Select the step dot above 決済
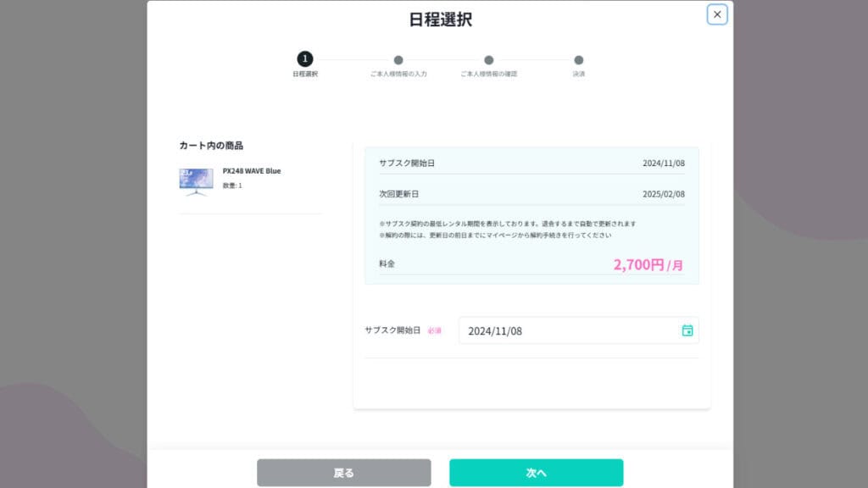Viewport: 868px width, 488px height. (578, 60)
